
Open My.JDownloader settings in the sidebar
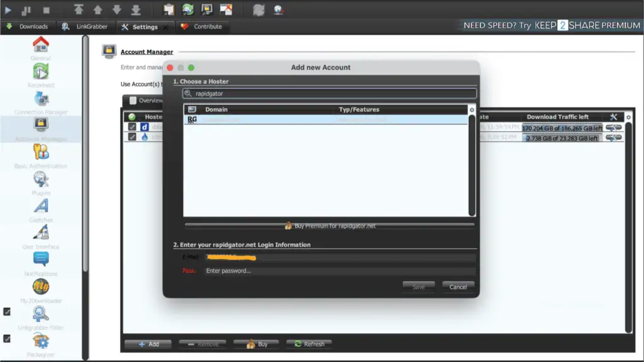pos(41,291)
